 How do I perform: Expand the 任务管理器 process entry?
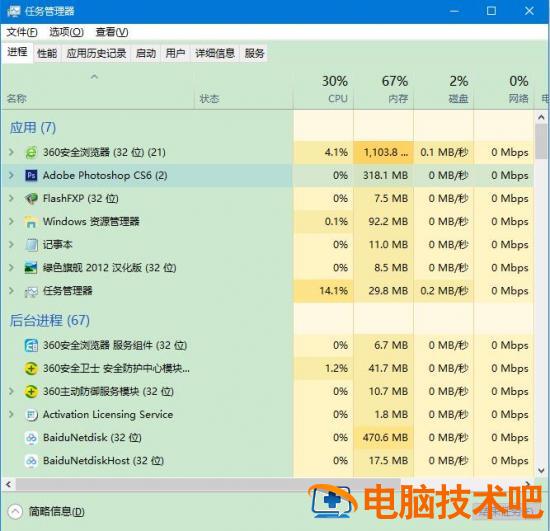point(11,291)
